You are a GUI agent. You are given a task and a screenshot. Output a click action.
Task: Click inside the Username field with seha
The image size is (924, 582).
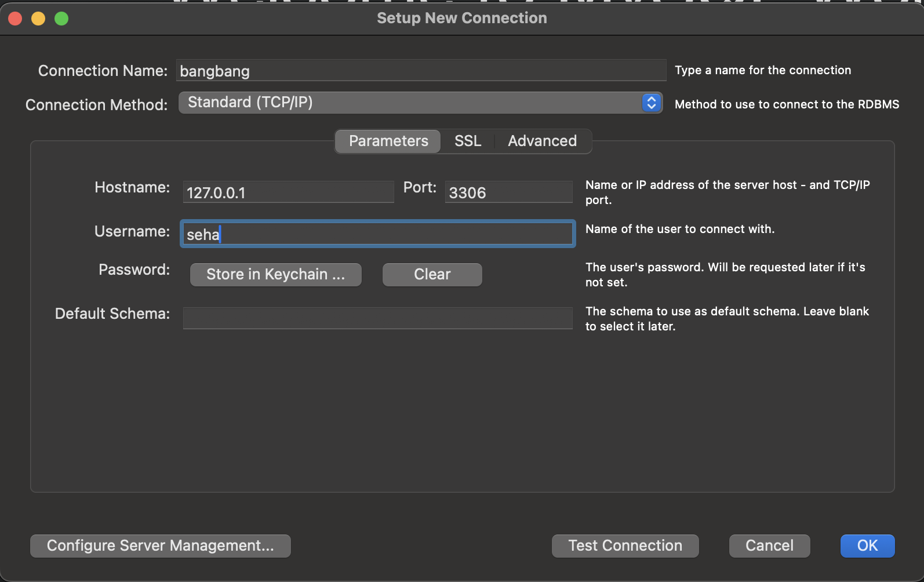pos(378,234)
